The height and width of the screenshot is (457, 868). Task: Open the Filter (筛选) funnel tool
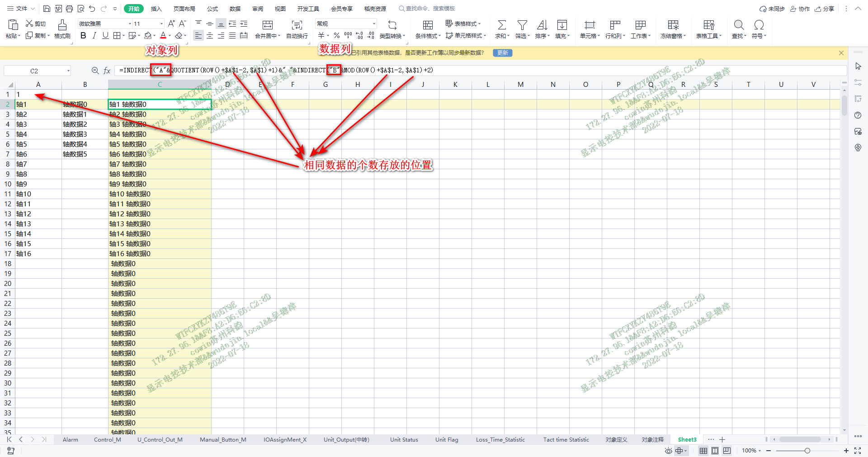click(522, 25)
